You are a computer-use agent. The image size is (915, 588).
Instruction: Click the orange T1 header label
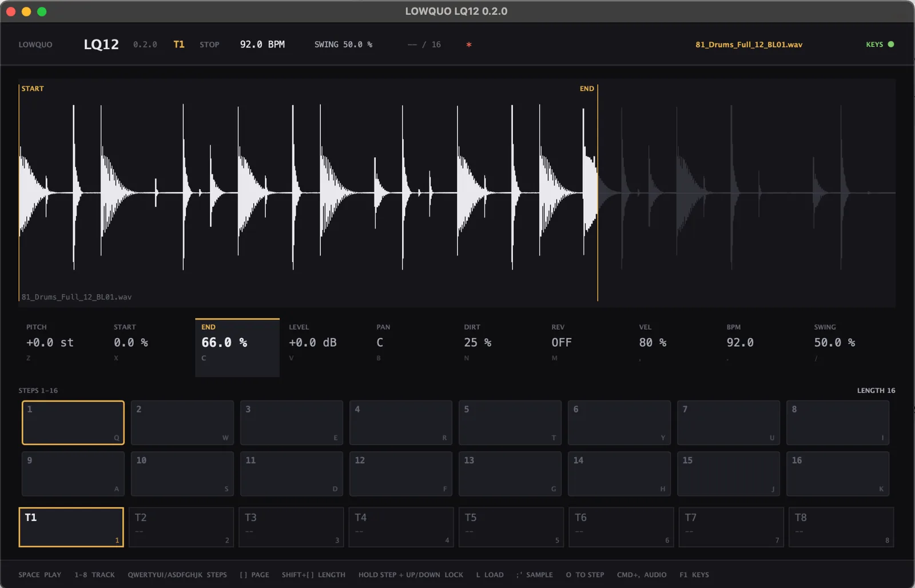179,45
